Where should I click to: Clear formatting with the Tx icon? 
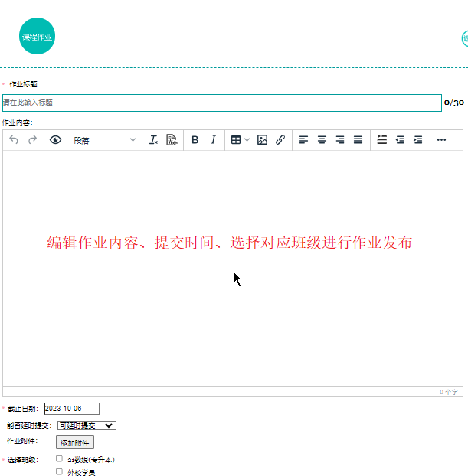point(153,140)
